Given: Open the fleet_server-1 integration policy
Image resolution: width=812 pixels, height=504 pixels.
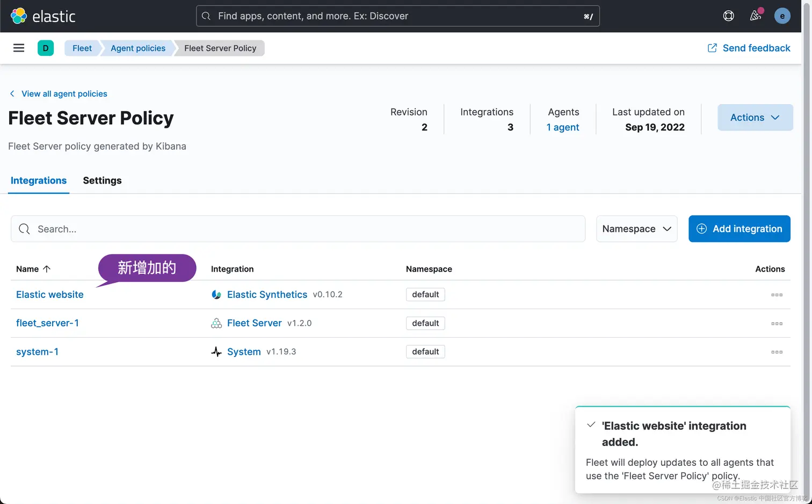Looking at the screenshot, I should pos(47,323).
